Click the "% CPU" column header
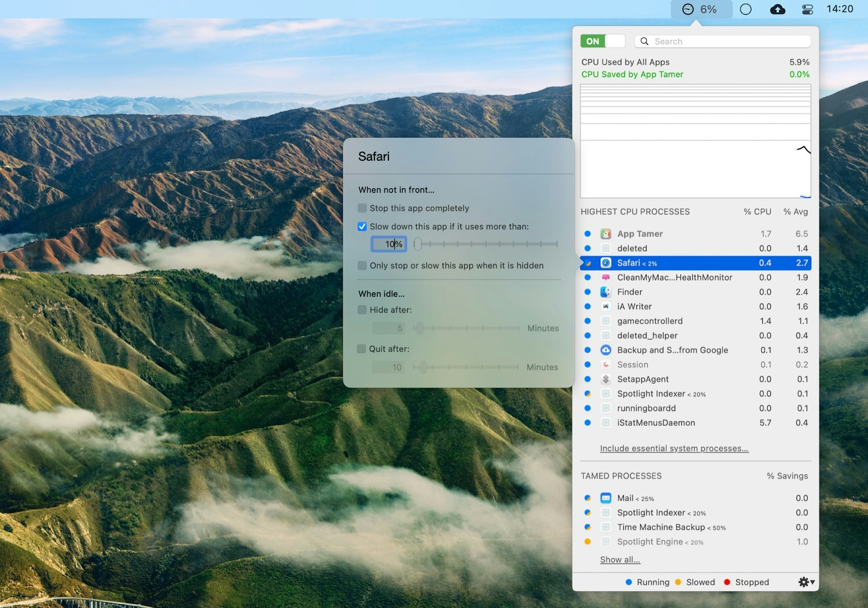The height and width of the screenshot is (608, 868). [757, 212]
